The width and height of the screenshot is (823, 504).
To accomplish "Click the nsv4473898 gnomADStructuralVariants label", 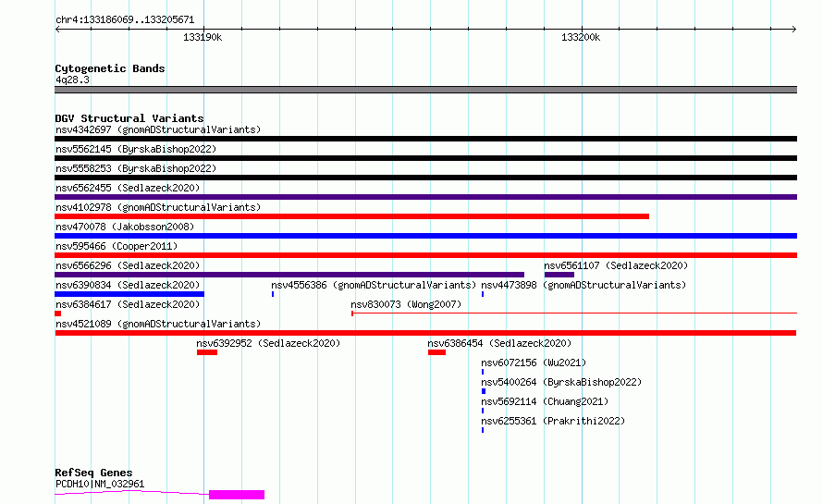I will point(583,285).
